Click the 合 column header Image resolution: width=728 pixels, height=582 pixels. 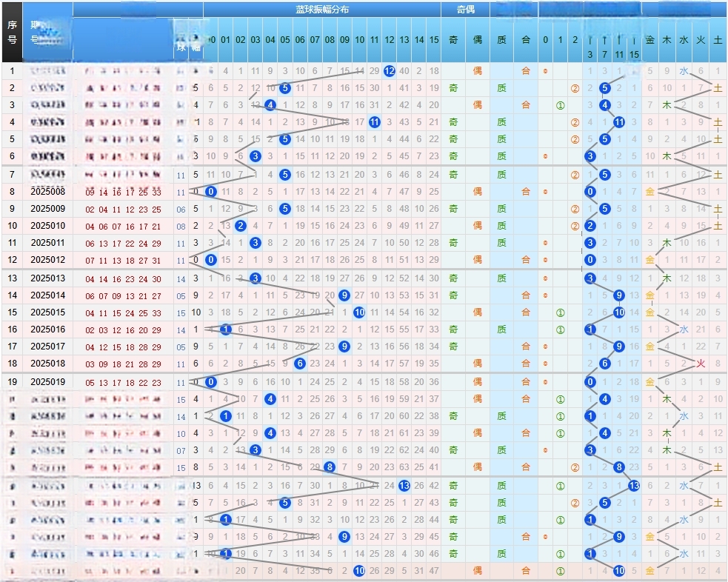(x=526, y=40)
